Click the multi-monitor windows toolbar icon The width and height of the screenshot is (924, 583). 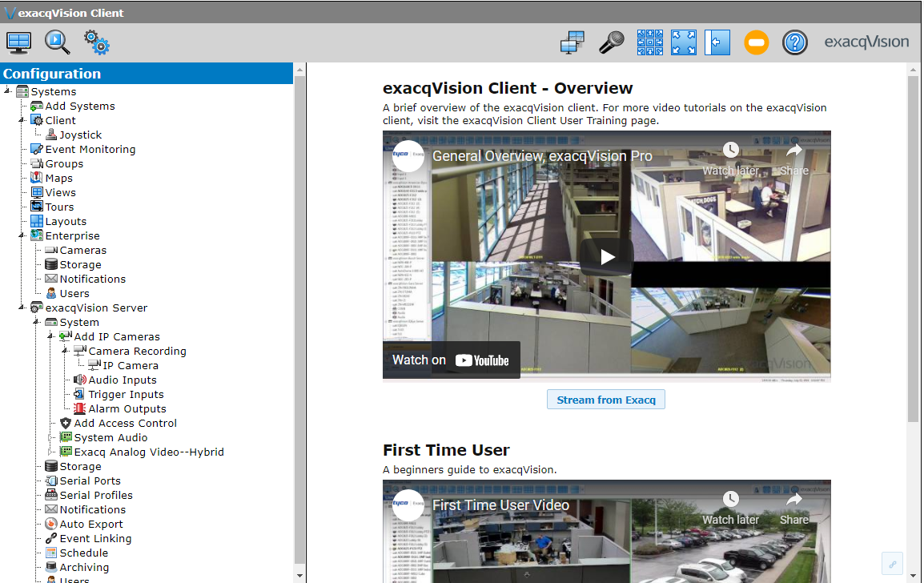coord(572,42)
